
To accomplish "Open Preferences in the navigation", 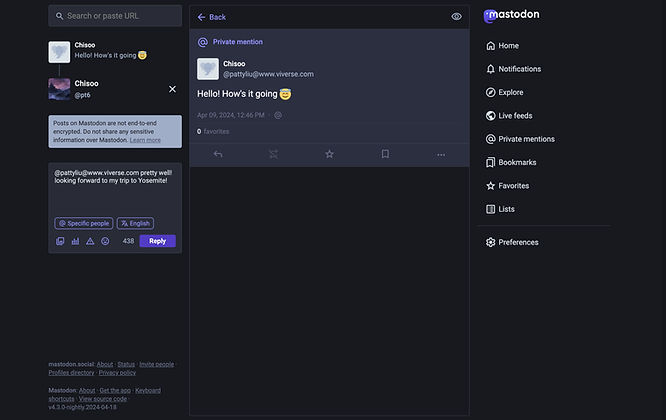I will pos(512,242).
